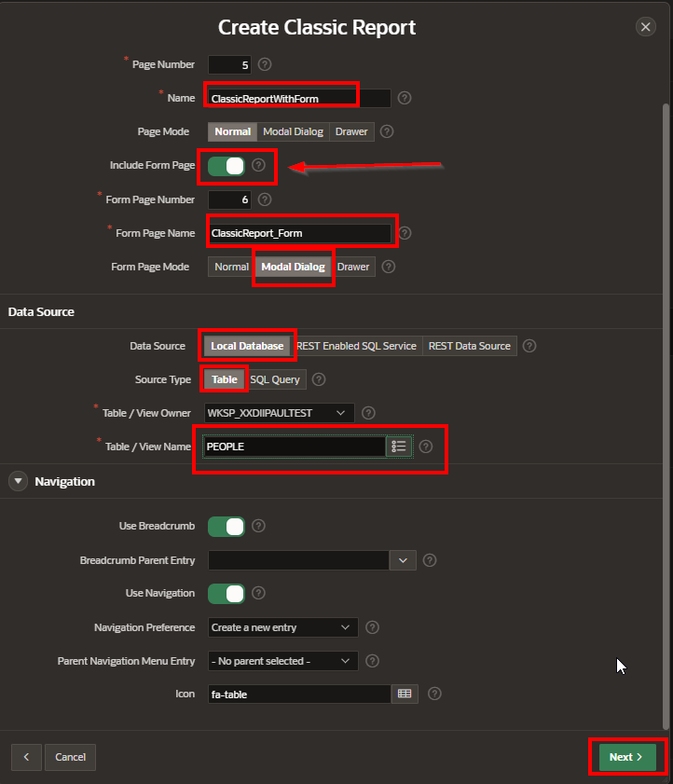The width and height of the screenshot is (673, 784).
Task: Set Form Page Mode to Modal Dialog
Action: pos(293,267)
